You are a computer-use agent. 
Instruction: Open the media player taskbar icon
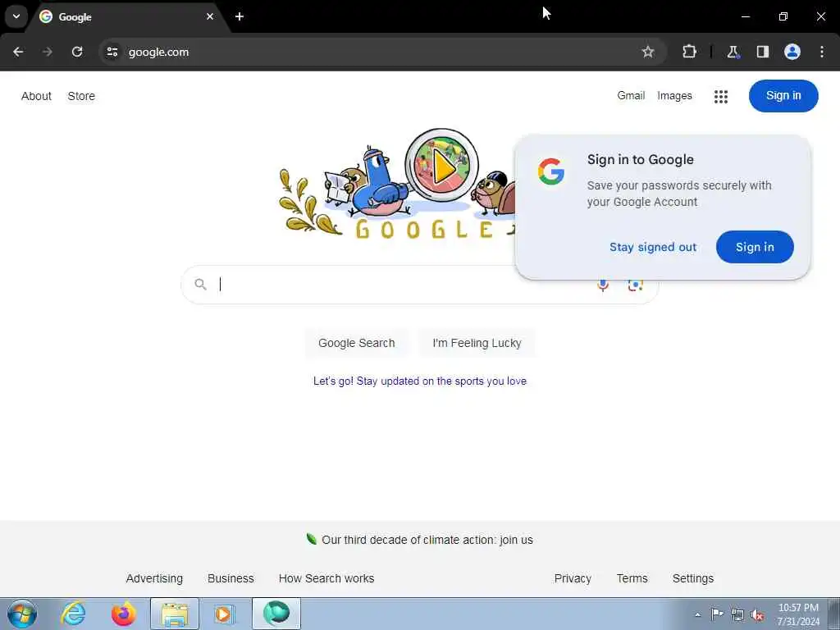tap(225, 614)
